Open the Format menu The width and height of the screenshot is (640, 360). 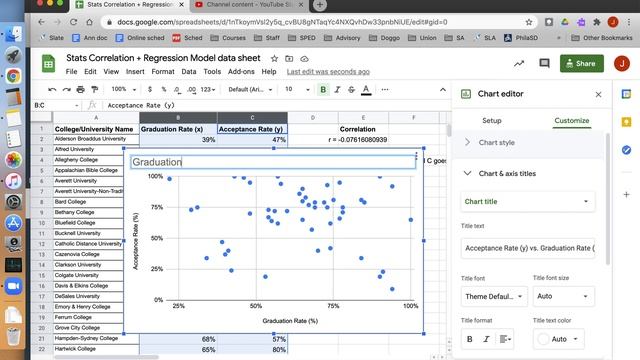point(163,71)
